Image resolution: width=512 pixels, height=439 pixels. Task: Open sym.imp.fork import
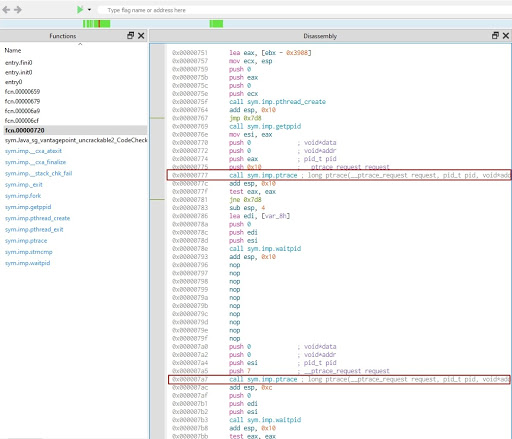(23, 196)
